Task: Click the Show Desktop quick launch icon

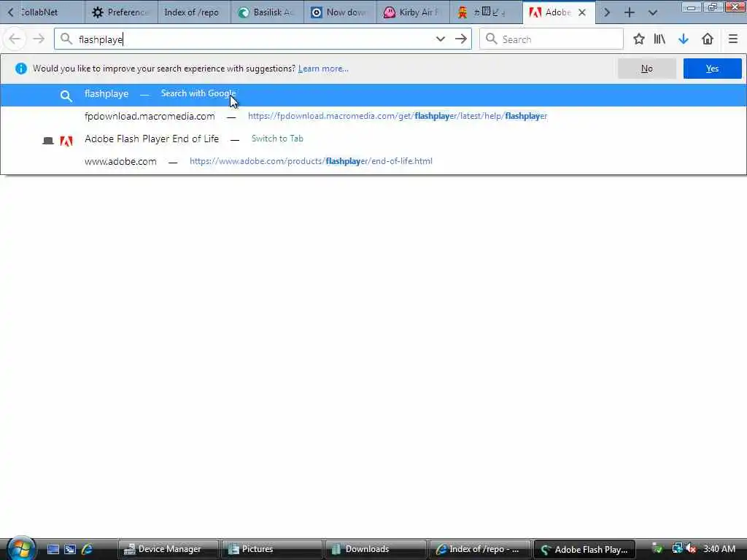Action: (x=53, y=549)
